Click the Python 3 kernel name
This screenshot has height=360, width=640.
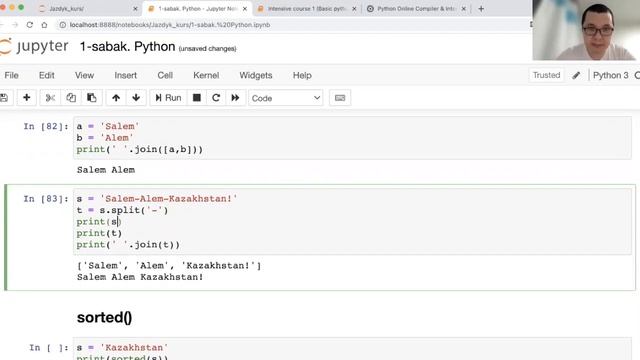[610, 76]
